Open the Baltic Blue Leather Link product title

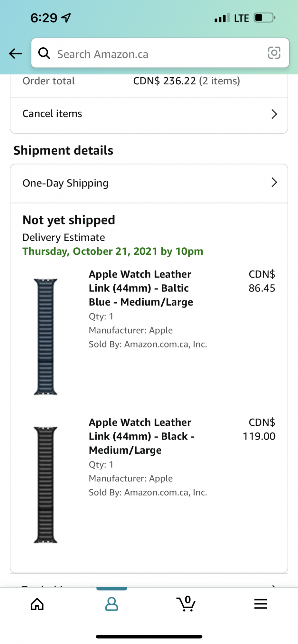pos(141,288)
